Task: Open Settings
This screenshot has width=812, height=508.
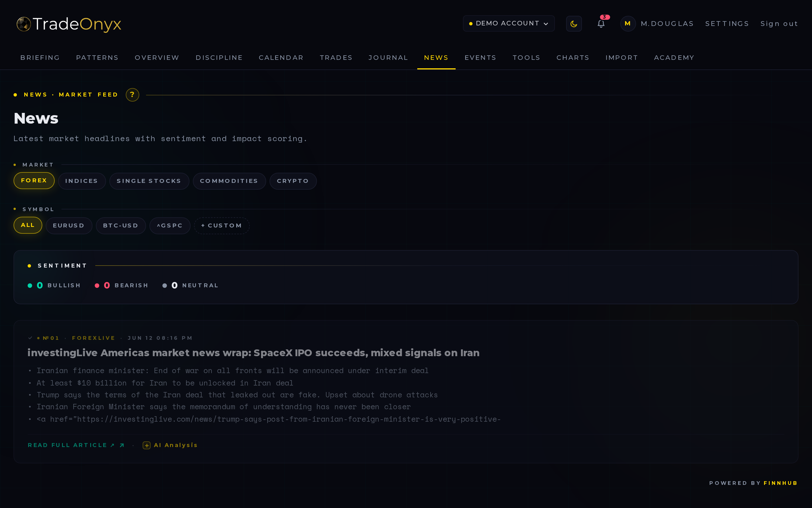Action: (x=727, y=24)
